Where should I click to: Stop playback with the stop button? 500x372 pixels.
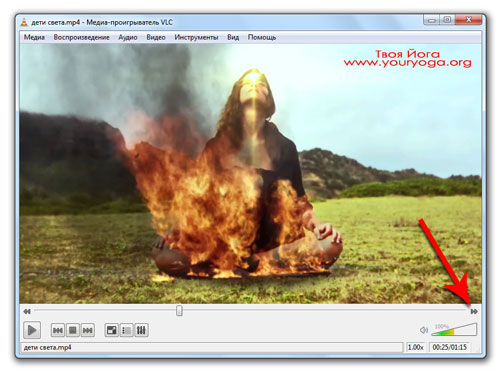click(73, 330)
